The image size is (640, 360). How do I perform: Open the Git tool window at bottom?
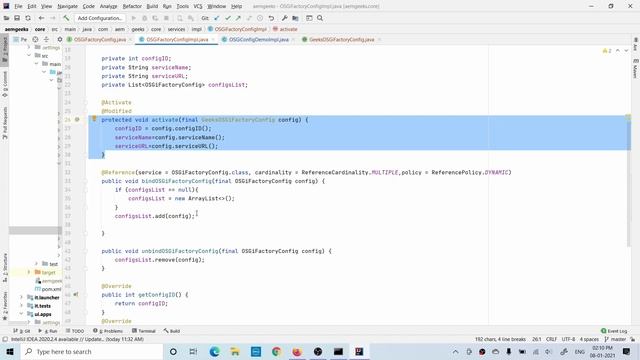point(22,331)
